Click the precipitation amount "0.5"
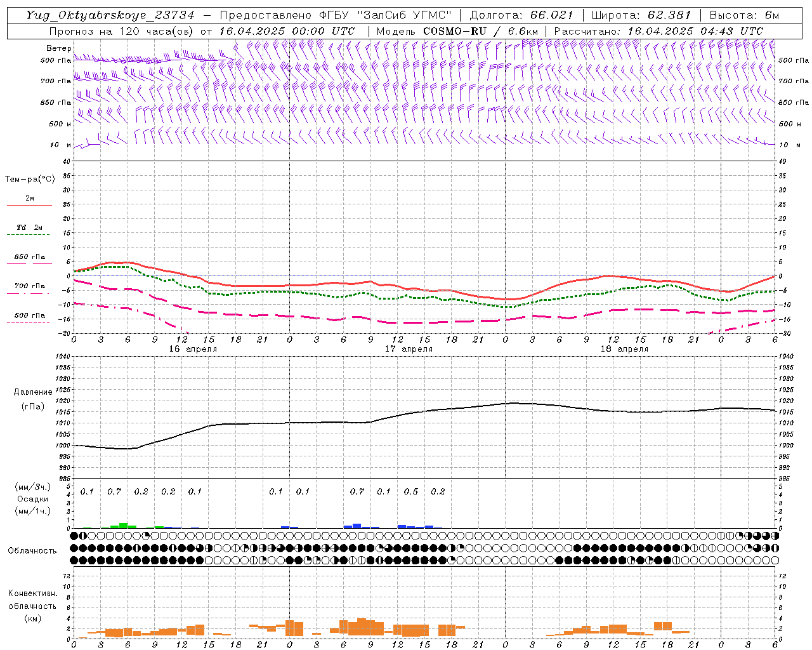Viewport: 812px width, 650px height. click(x=411, y=491)
